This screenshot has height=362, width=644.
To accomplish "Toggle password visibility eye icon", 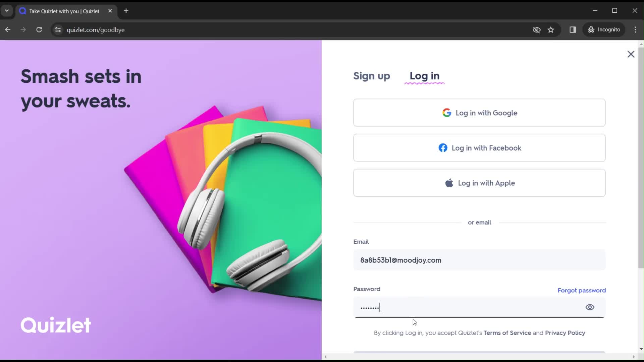I will [x=590, y=307].
